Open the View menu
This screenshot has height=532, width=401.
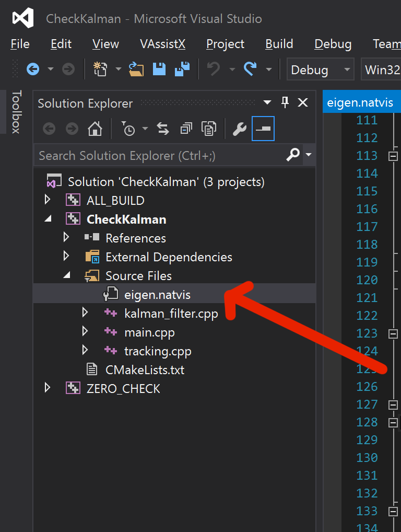click(106, 44)
